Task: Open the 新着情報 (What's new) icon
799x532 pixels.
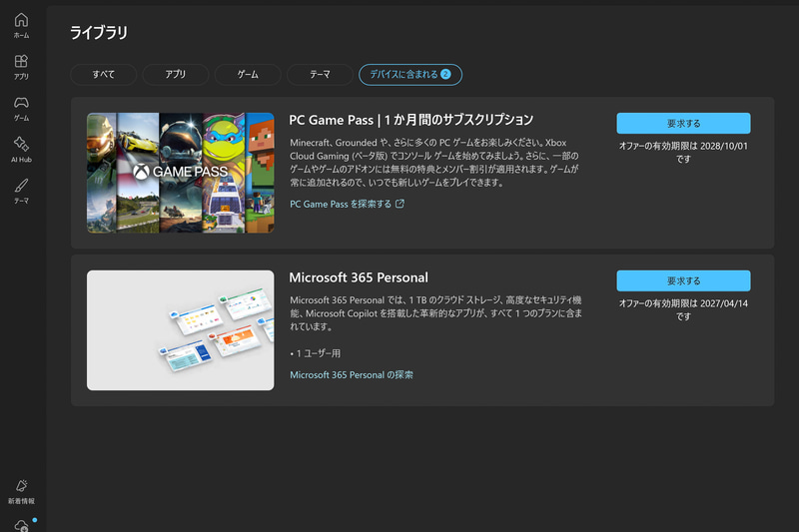Action: coord(21,491)
